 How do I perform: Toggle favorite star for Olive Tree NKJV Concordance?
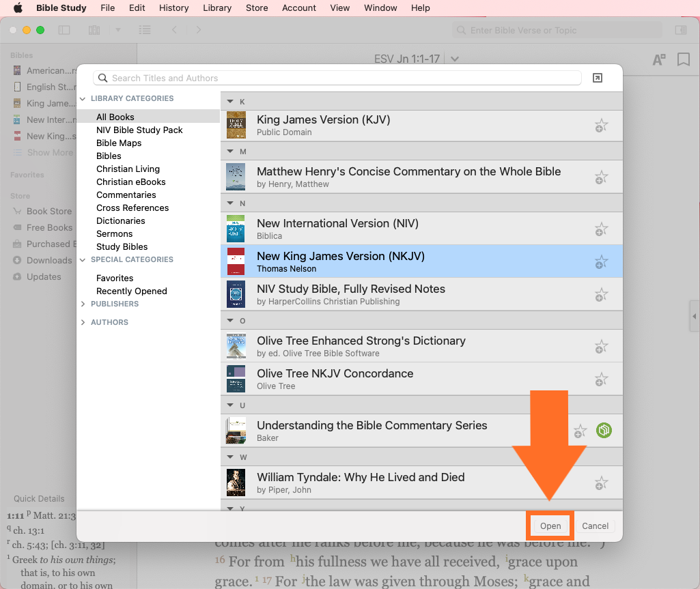tap(601, 379)
